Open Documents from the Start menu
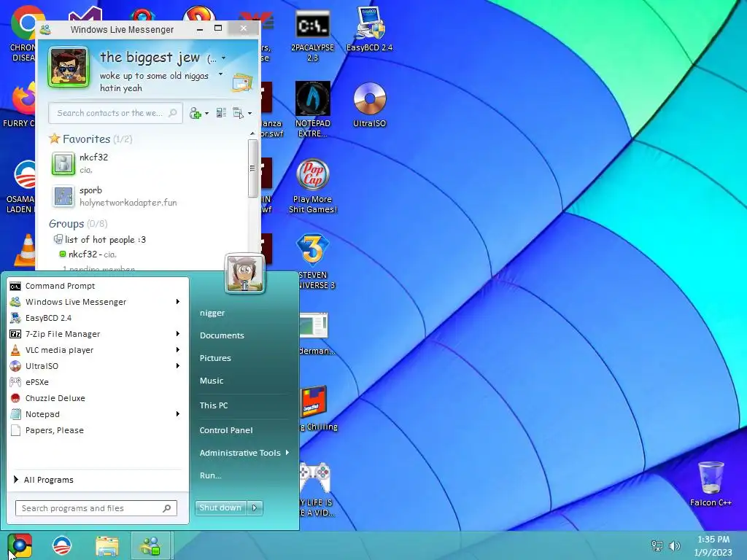This screenshot has height=560, width=747. (222, 335)
